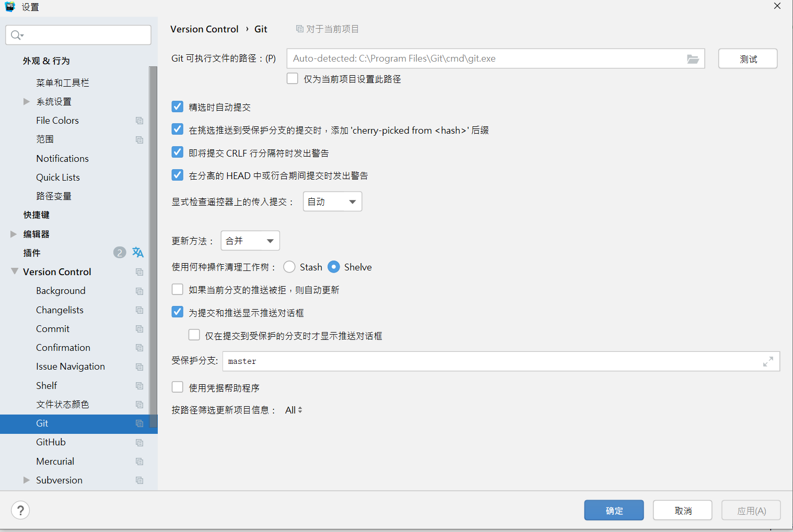Image resolution: width=793 pixels, height=532 pixels.
Task: Click the project-level icon beside Issue Navigation
Action: pos(139,367)
